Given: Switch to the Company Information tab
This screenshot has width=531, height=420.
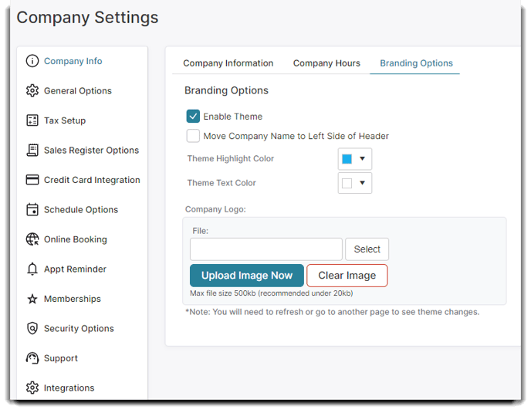Looking at the screenshot, I should point(228,63).
